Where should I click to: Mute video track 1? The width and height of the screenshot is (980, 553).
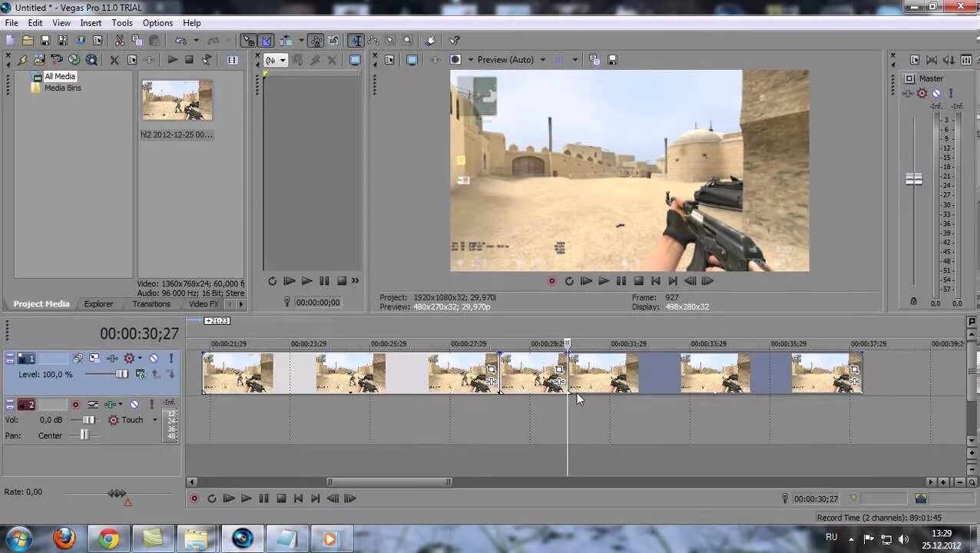click(154, 359)
